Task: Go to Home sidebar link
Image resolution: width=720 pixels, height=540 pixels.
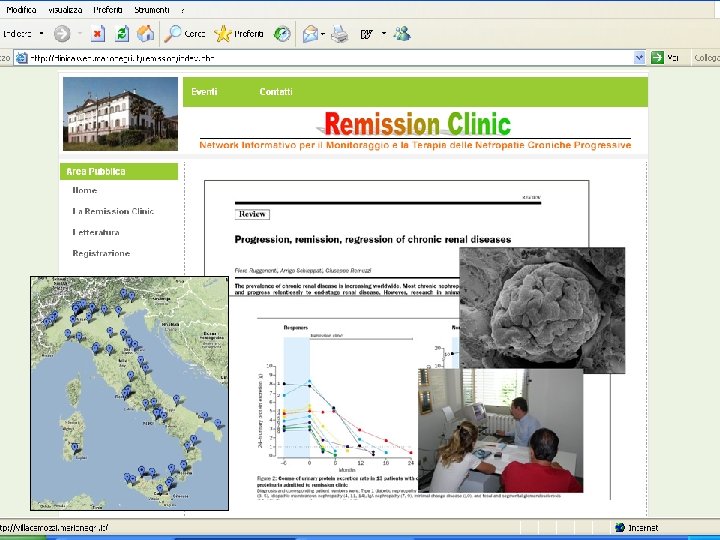Action: (84, 190)
